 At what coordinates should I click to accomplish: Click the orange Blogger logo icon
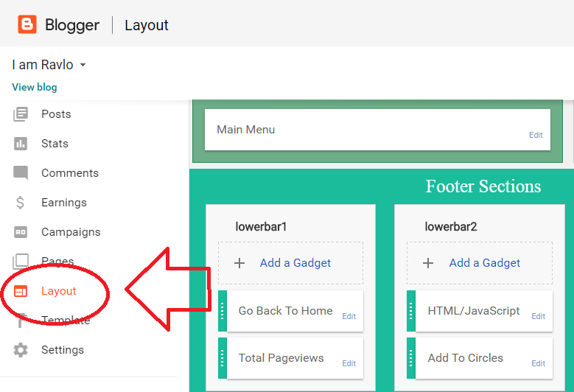tap(27, 24)
